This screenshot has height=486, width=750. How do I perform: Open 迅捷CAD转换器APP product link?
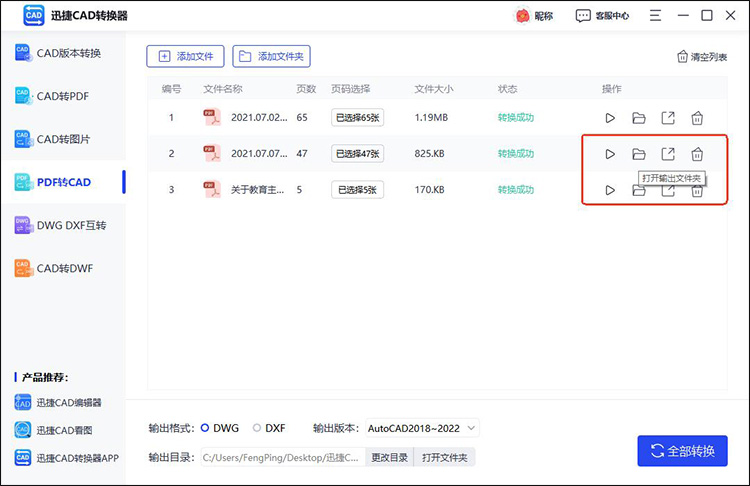(x=66, y=458)
